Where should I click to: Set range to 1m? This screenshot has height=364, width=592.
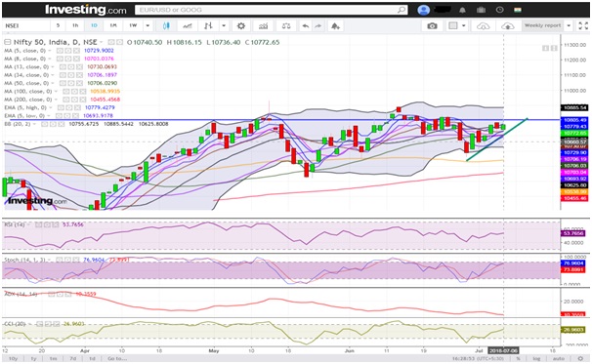click(53, 358)
